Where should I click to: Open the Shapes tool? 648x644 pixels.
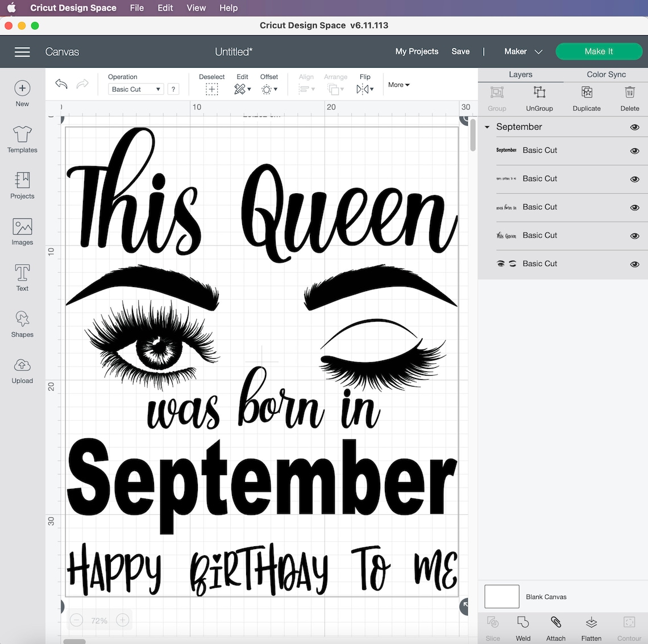[x=22, y=324]
